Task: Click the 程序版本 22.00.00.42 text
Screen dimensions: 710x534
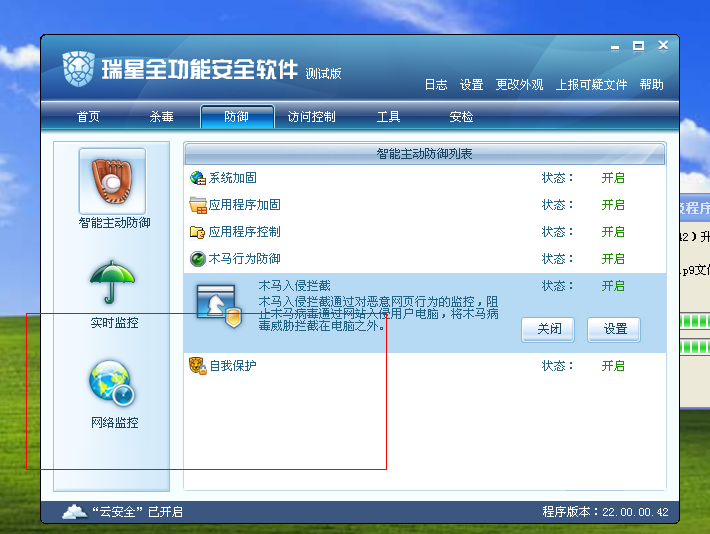Action: pyautogui.click(x=605, y=512)
